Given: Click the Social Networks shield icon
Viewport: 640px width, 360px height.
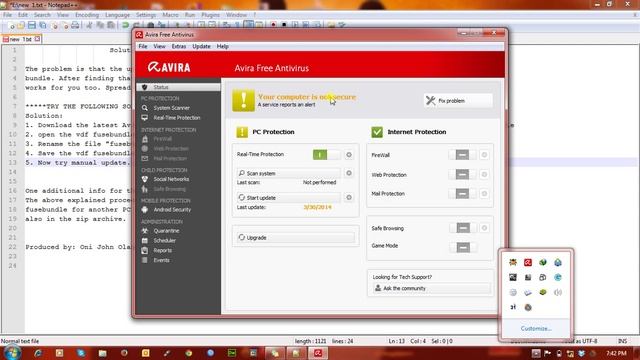Looking at the screenshot, I should click(144, 179).
